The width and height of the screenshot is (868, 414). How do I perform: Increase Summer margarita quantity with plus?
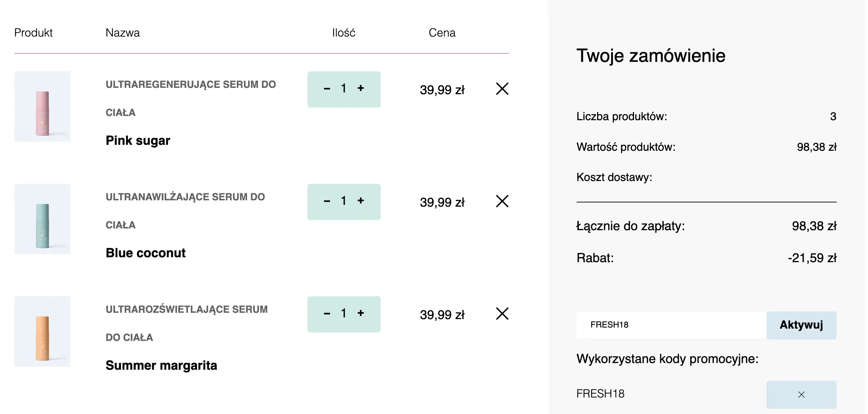click(361, 313)
